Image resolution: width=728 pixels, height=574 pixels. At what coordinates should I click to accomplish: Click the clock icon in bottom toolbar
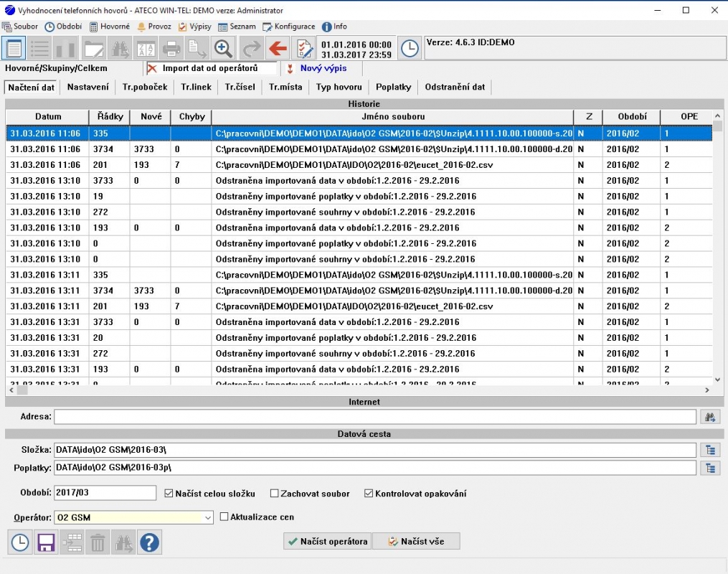point(20,542)
